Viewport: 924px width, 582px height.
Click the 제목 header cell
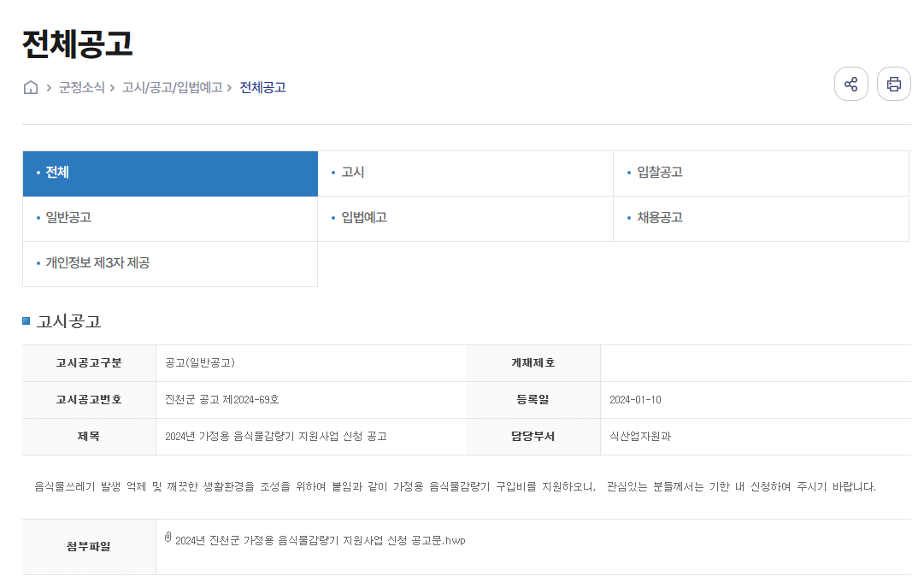point(89,437)
